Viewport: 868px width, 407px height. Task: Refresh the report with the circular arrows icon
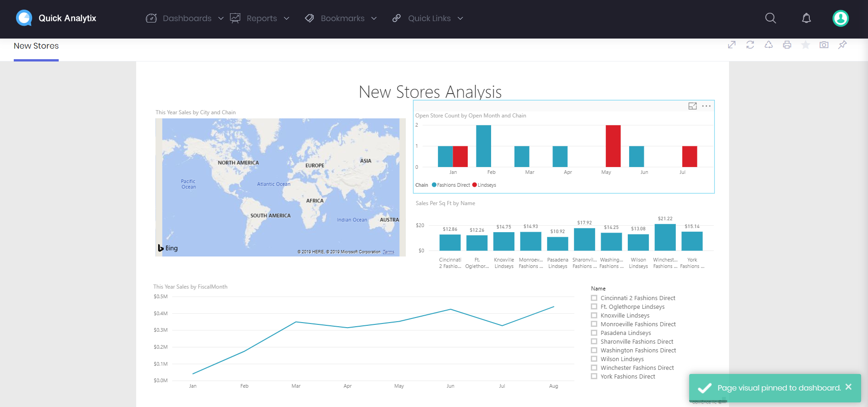coord(750,45)
